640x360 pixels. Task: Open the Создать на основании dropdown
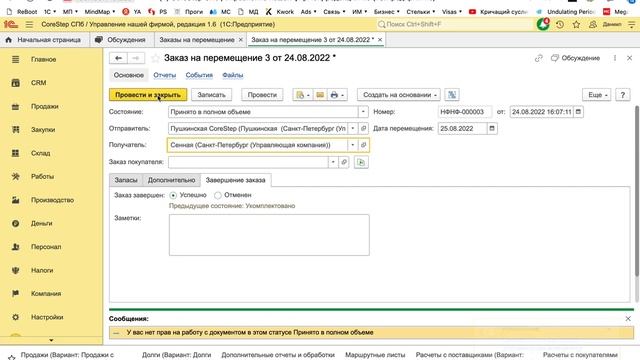(x=399, y=95)
